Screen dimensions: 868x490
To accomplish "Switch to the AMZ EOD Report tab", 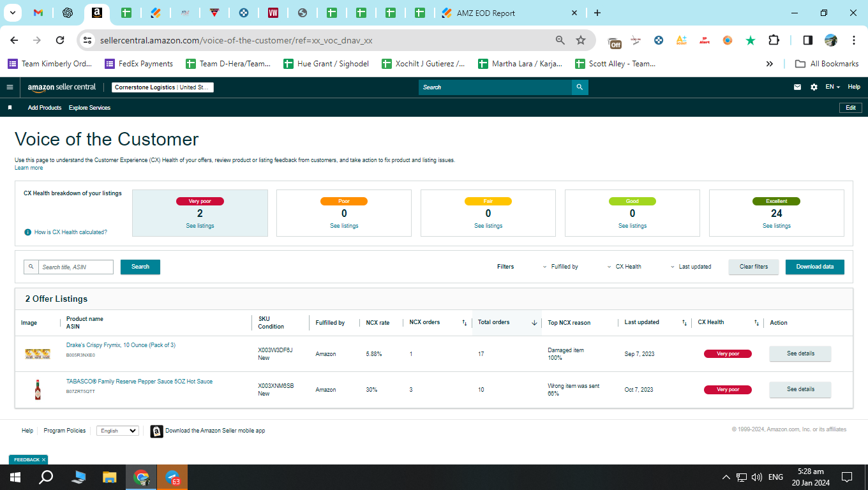I will tap(511, 13).
